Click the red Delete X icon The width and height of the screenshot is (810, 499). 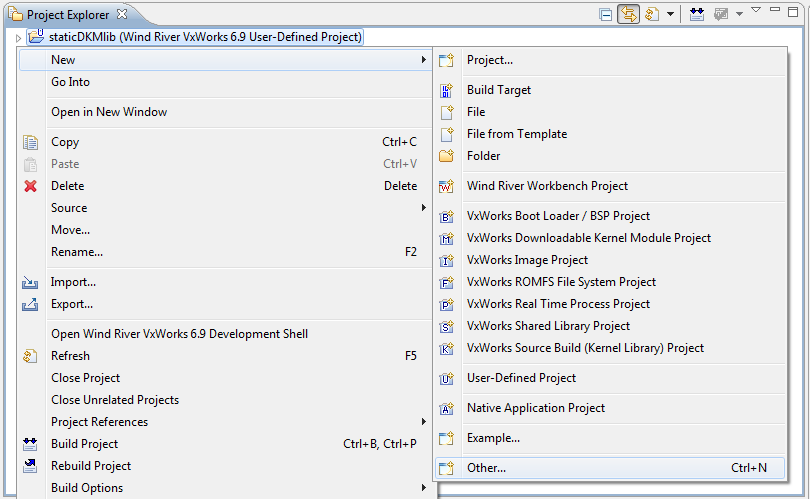click(x=30, y=186)
